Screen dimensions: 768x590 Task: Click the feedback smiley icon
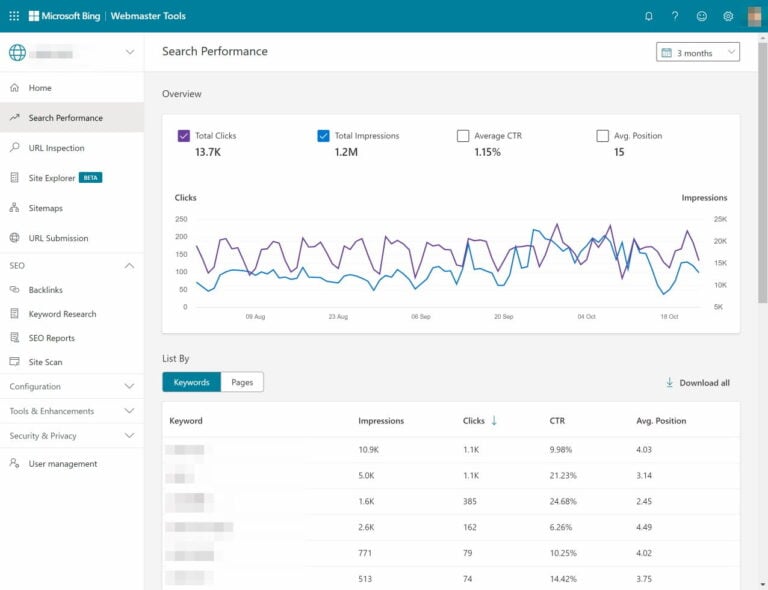[x=702, y=16]
